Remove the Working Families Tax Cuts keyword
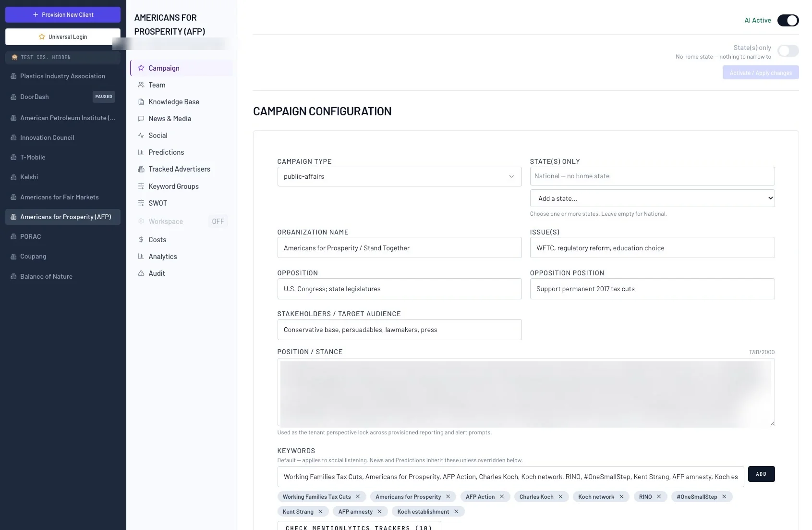812x530 pixels. pos(358,497)
